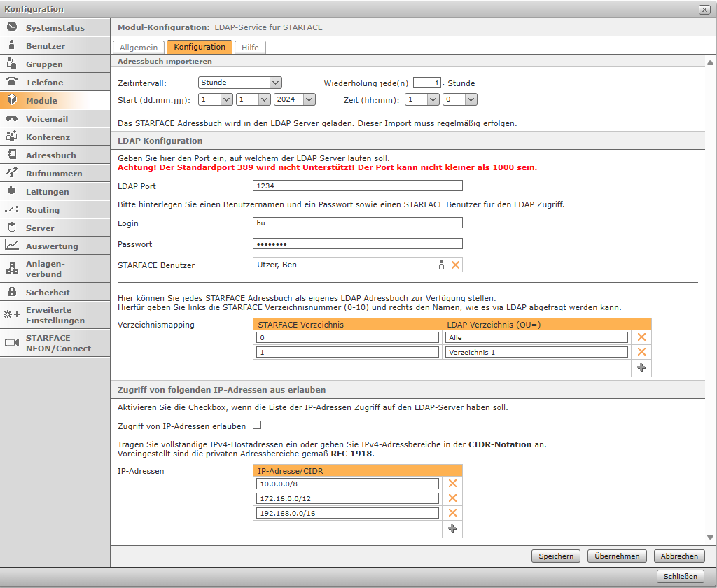Click the Leitungen plug icon
Image resolution: width=717 pixels, height=588 pixels.
click(x=12, y=190)
